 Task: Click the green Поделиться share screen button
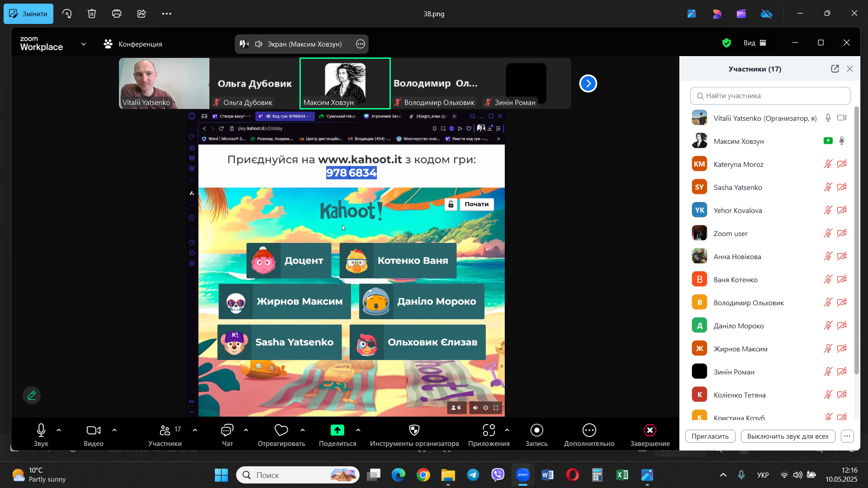click(x=337, y=435)
